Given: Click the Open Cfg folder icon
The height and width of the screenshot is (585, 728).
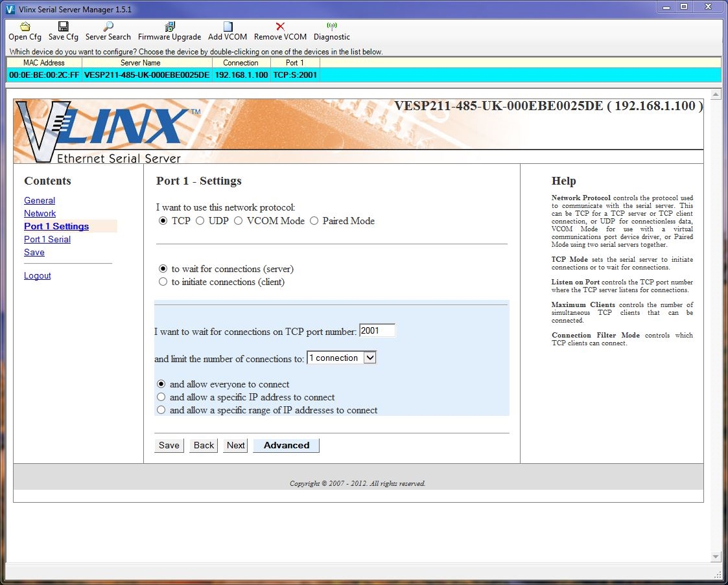Looking at the screenshot, I should coord(25,27).
